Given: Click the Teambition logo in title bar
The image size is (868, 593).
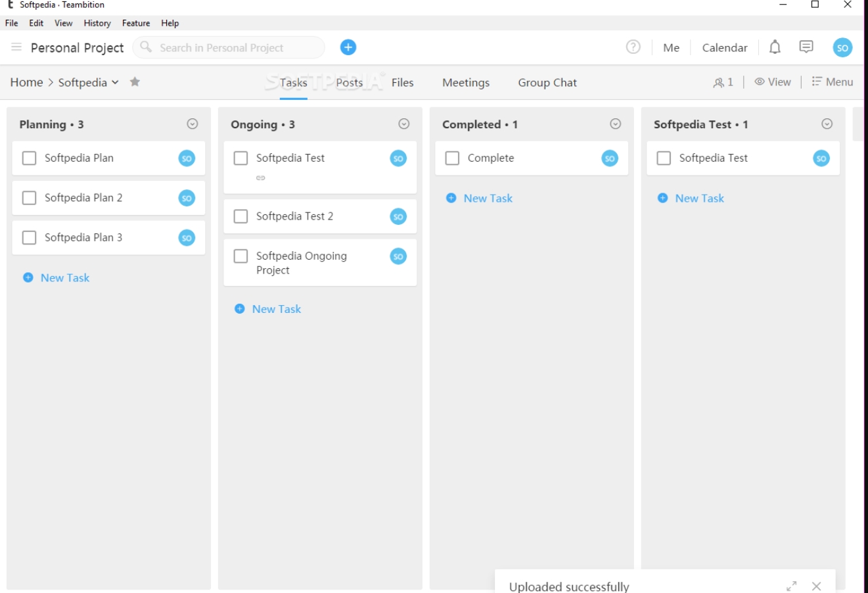Looking at the screenshot, I should coord(11,5).
